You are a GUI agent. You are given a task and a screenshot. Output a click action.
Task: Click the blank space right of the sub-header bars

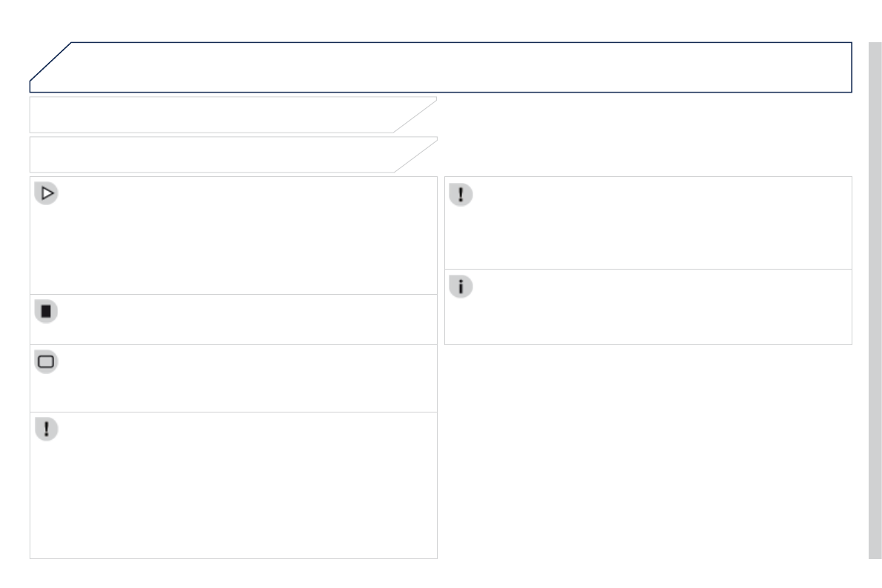coord(644,135)
